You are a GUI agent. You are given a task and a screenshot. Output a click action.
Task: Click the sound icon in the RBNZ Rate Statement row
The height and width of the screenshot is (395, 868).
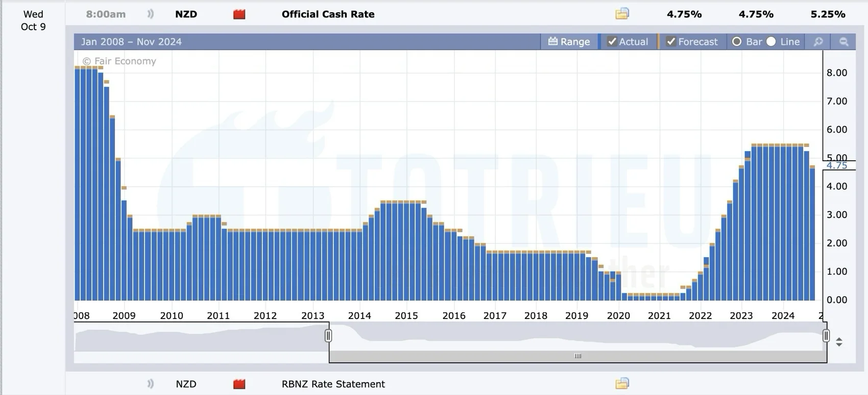[150, 384]
